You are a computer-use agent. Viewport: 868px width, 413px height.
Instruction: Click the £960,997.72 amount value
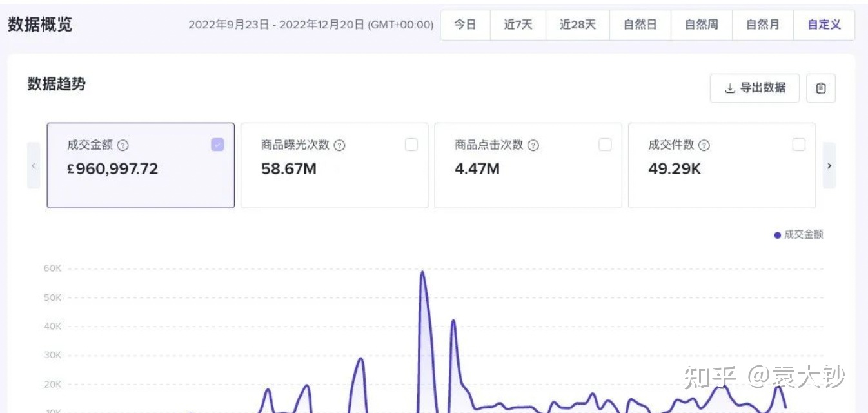[x=113, y=169]
